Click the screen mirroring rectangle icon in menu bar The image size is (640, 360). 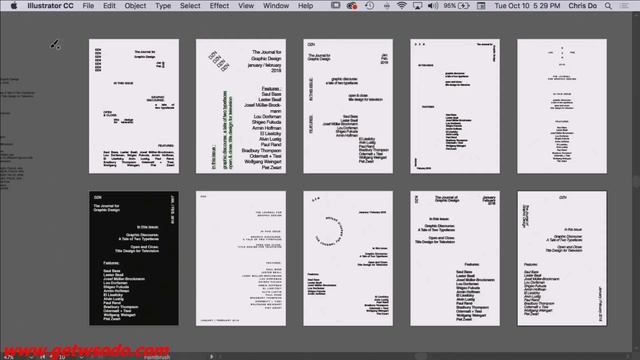click(x=336, y=6)
